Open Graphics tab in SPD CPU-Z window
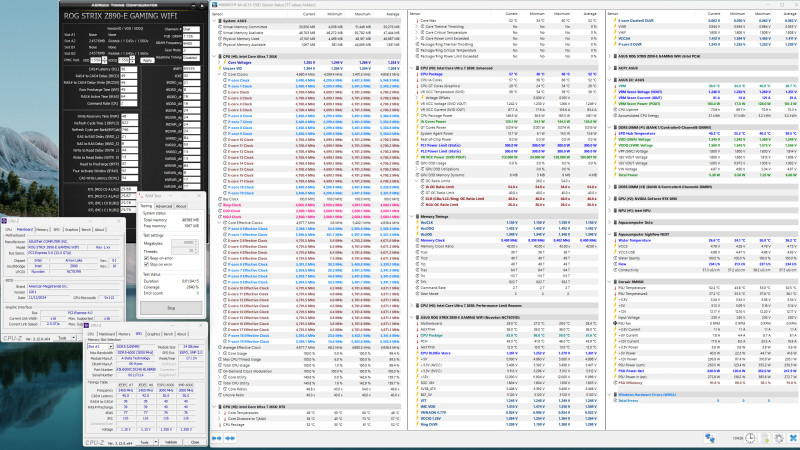This screenshot has width=800, height=450. tap(153, 334)
